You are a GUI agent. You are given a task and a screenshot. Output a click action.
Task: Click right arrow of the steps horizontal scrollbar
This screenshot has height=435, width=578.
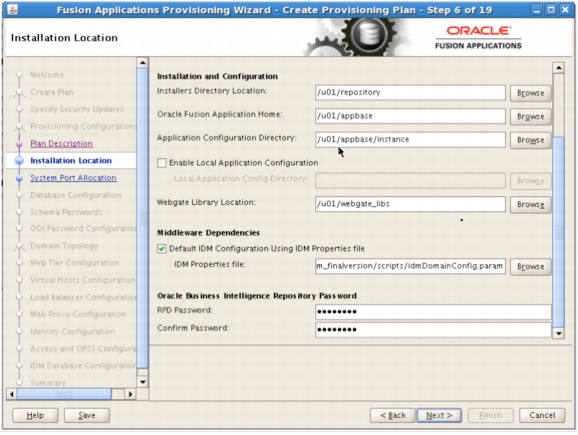point(130,394)
